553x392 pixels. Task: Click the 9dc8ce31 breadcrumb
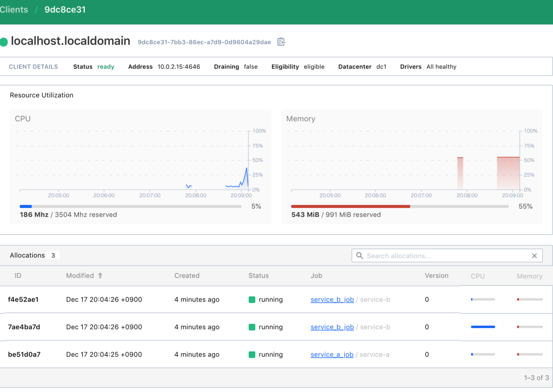65,10
